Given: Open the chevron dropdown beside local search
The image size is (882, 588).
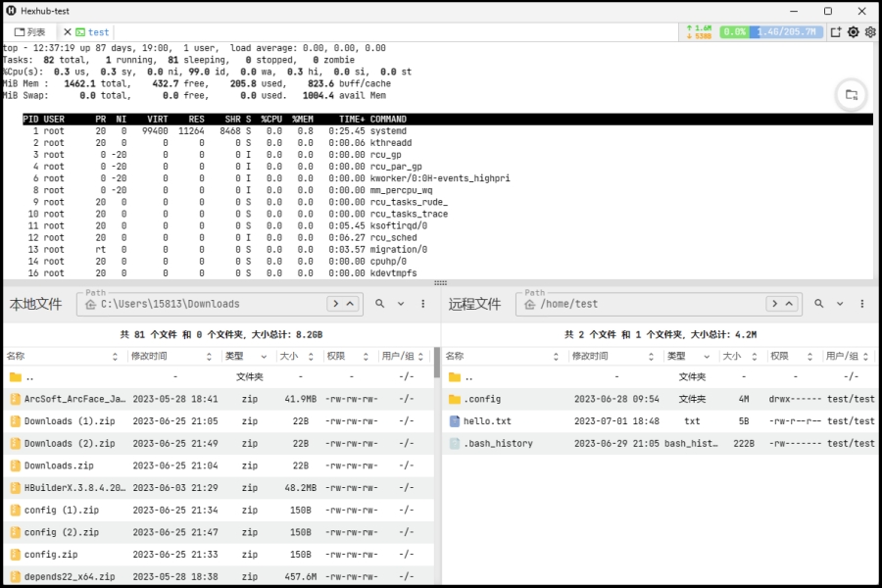Looking at the screenshot, I should [x=401, y=304].
